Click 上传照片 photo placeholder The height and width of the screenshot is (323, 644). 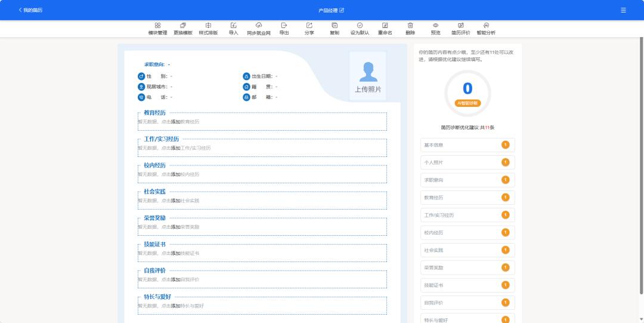(368, 76)
